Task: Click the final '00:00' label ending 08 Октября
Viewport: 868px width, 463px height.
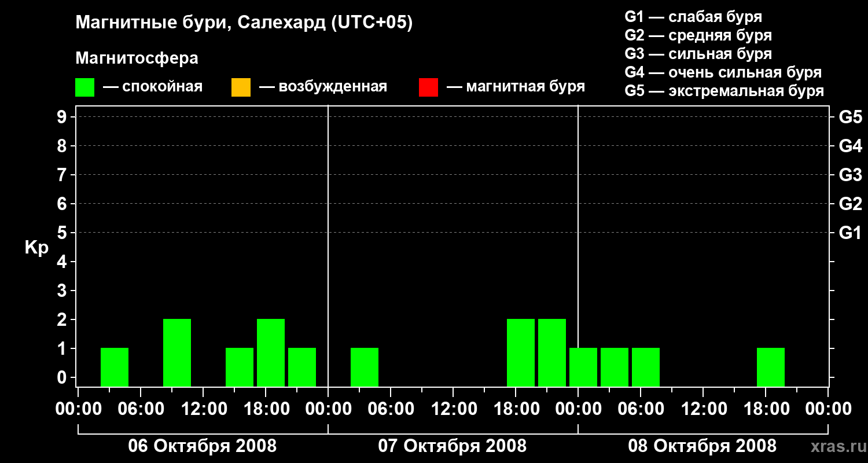Action: (828, 409)
